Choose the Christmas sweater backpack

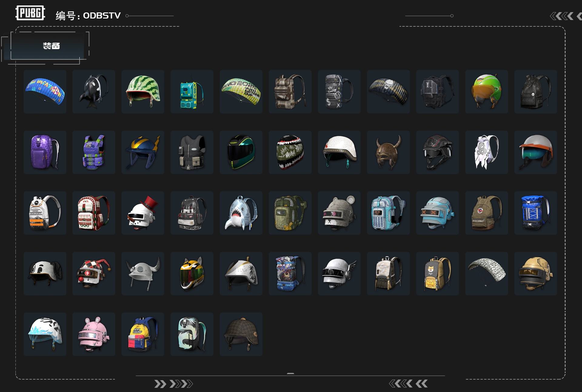pyautogui.click(x=94, y=213)
